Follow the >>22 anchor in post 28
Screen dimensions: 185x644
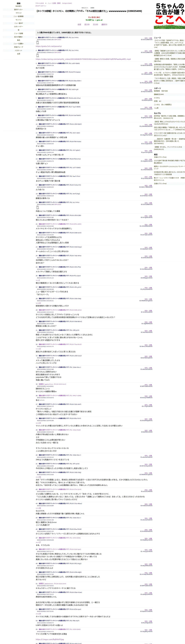[x=38, y=303]
